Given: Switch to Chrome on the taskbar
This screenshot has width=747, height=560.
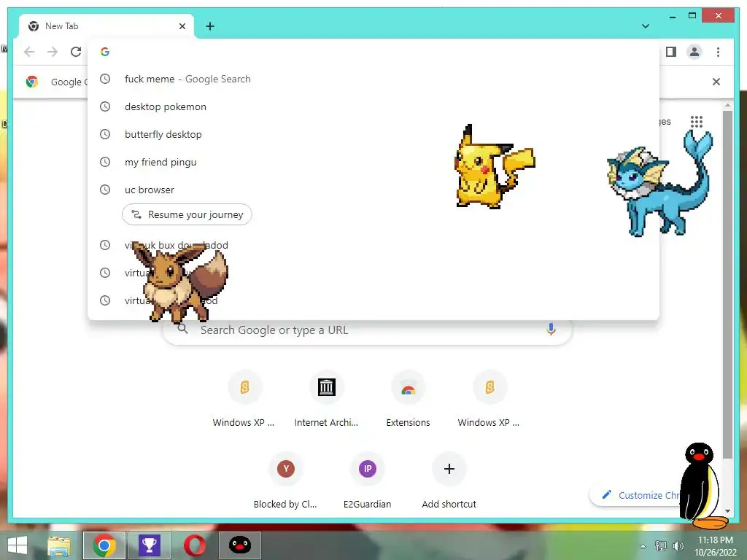Looking at the screenshot, I should [x=104, y=545].
